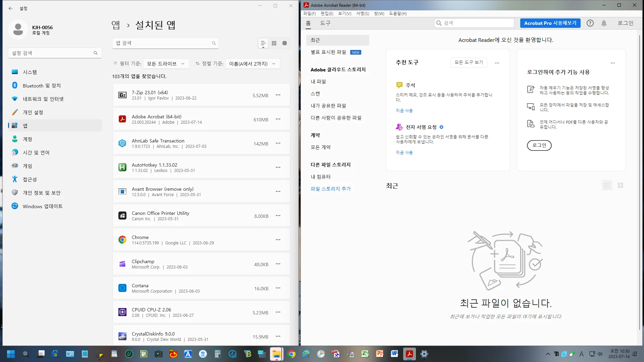Select the grid view layout toggle

click(x=274, y=43)
